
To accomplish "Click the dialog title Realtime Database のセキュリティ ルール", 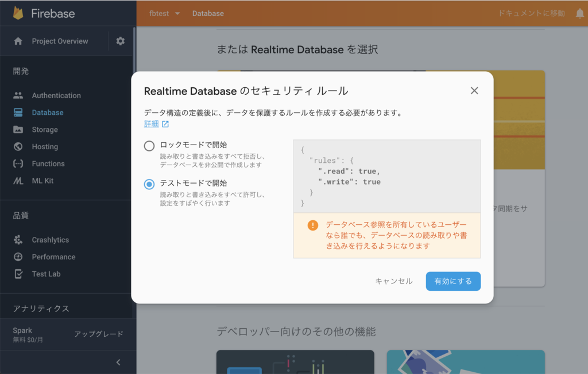I will 246,91.
